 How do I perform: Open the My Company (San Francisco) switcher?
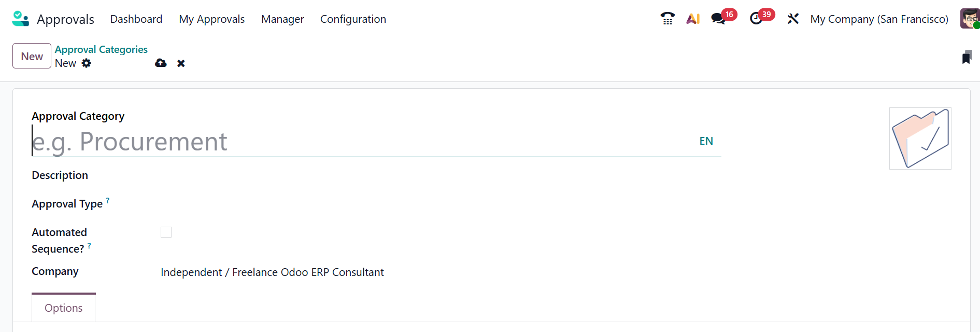pos(879,19)
